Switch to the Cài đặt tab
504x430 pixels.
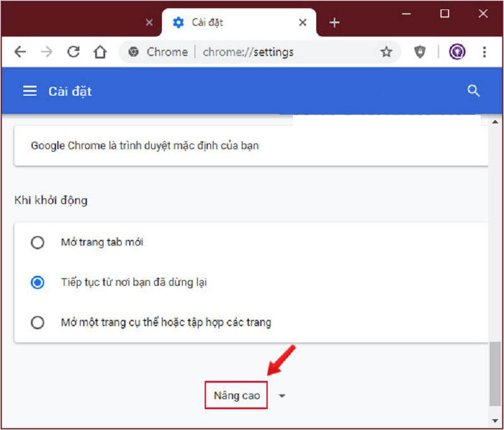pyautogui.click(x=239, y=23)
